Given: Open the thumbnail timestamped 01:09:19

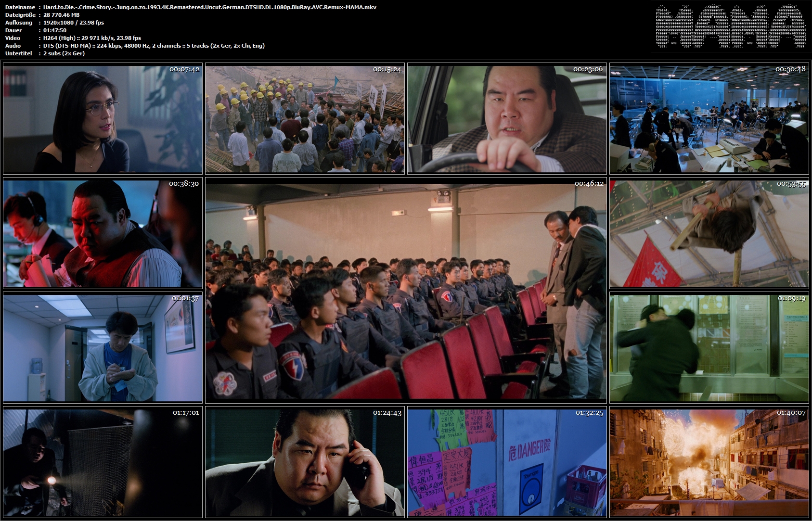Looking at the screenshot, I should coord(709,347).
